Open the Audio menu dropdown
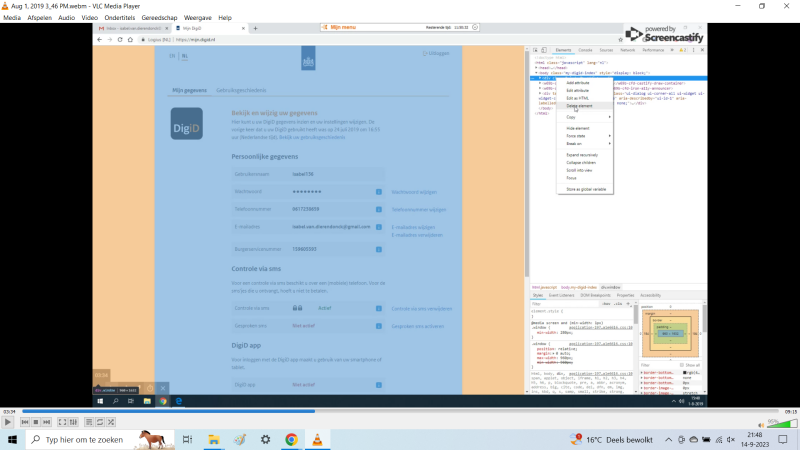The width and height of the screenshot is (800, 450). click(x=66, y=17)
